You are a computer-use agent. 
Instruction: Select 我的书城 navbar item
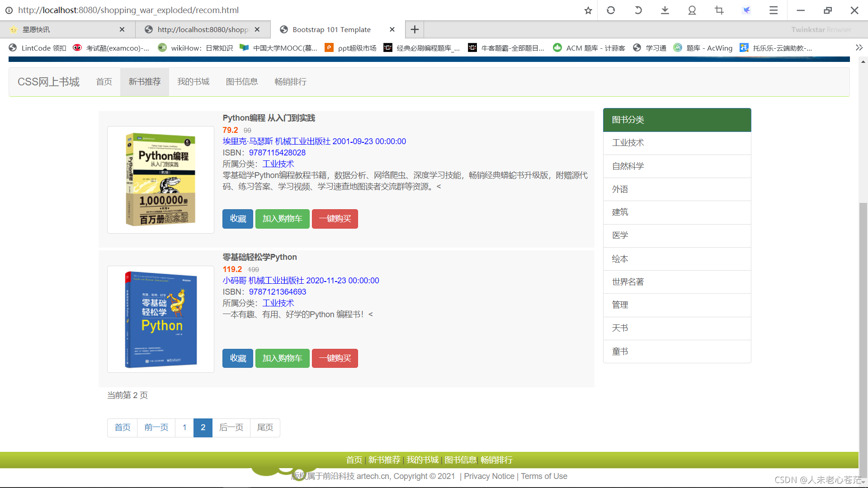(x=193, y=82)
